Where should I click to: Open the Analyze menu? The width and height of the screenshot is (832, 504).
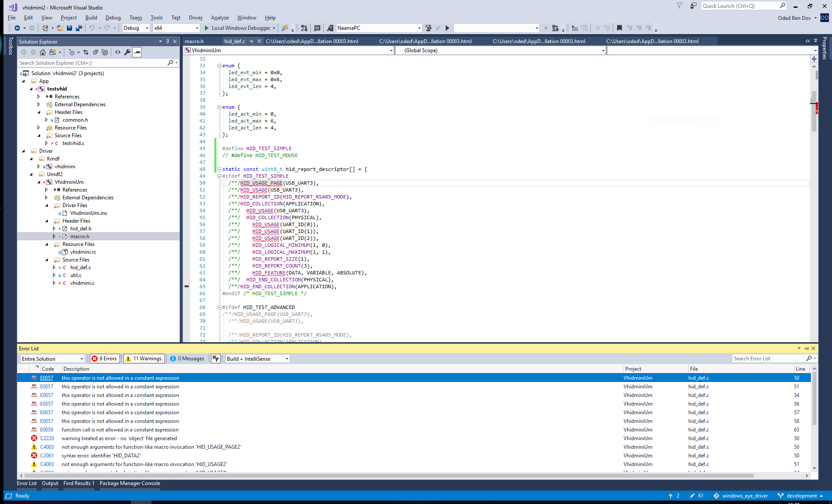(220, 18)
